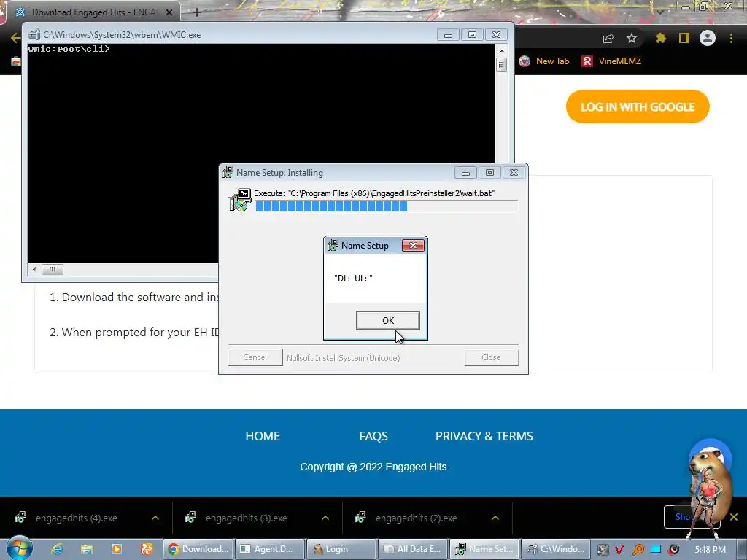Screen dimensions: 747x560
Task: Close the Download Engaged Hits tab
Action: (x=169, y=12)
